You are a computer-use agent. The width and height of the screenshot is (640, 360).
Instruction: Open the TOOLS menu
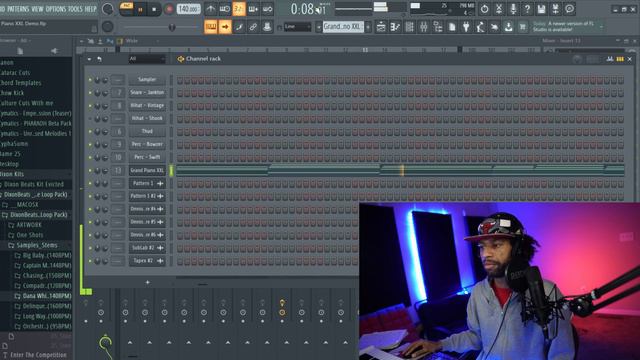[75, 9]
